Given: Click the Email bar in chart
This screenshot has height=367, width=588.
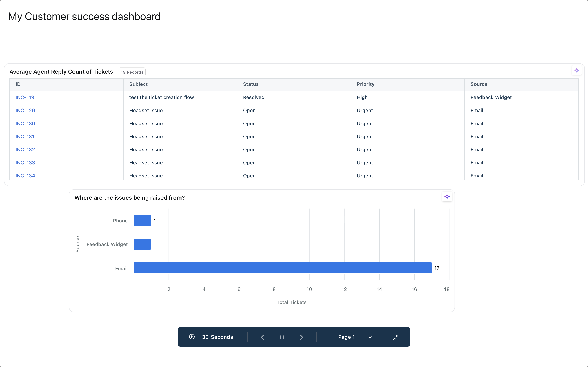Looking at the screenshot, I should tap(283, 268).
